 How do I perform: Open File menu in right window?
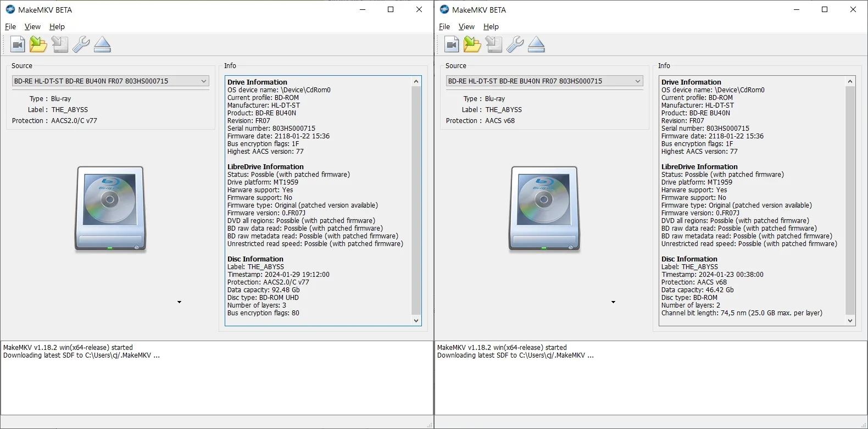(444, 26)
